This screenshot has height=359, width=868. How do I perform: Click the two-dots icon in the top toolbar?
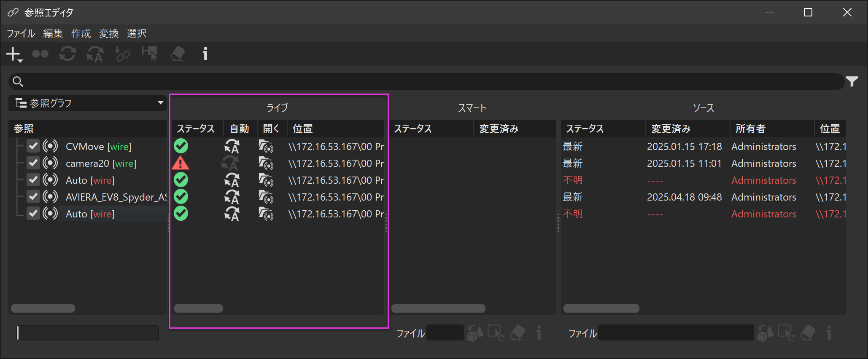[x=40, y=54]
